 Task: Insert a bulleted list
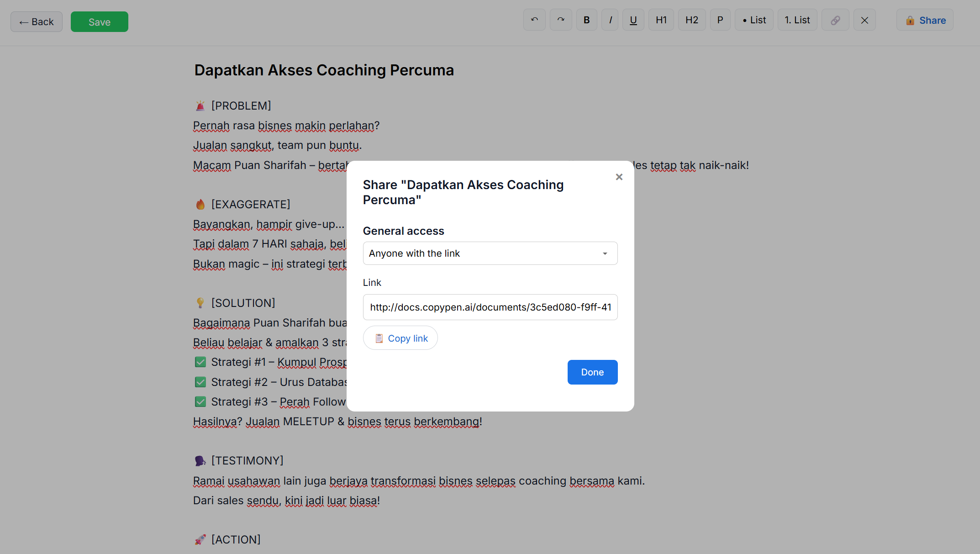pyautogui.click(x=753, y=20)
